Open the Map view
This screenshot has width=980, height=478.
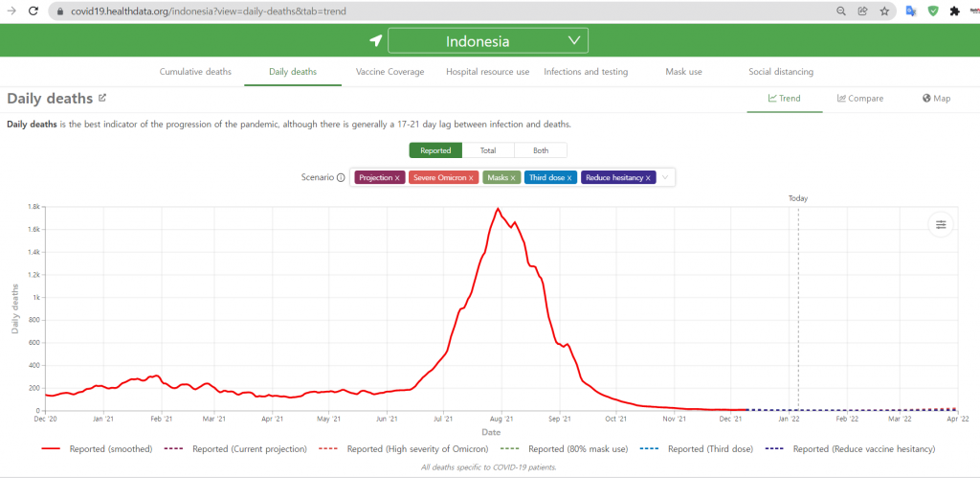click(936, 99)
